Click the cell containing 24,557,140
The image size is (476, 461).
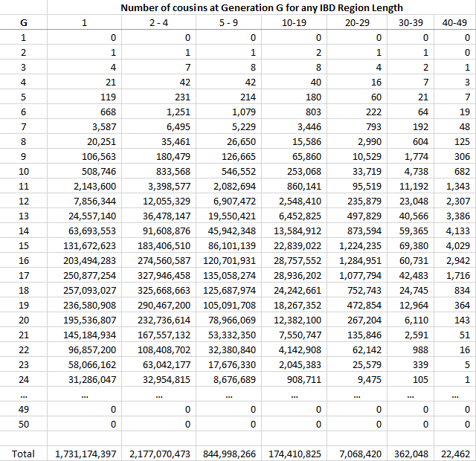(x=84, y=216)
